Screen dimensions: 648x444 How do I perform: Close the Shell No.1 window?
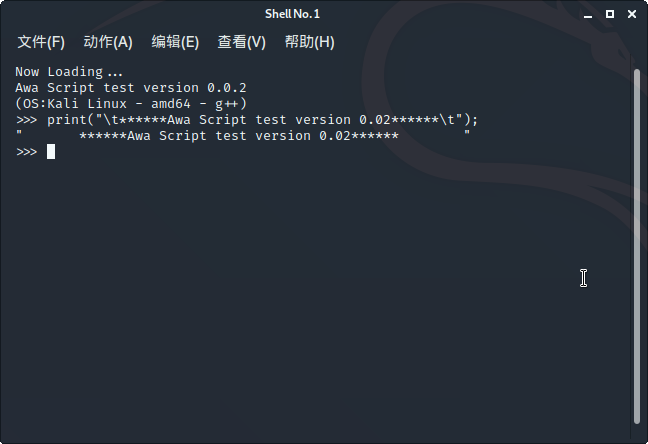[632, 14]
